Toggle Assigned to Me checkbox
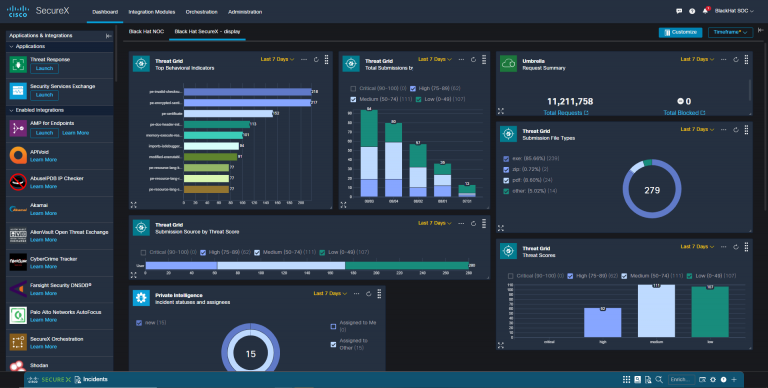The image size is (768, 388). pyautogui.click(x=333, y=326)
